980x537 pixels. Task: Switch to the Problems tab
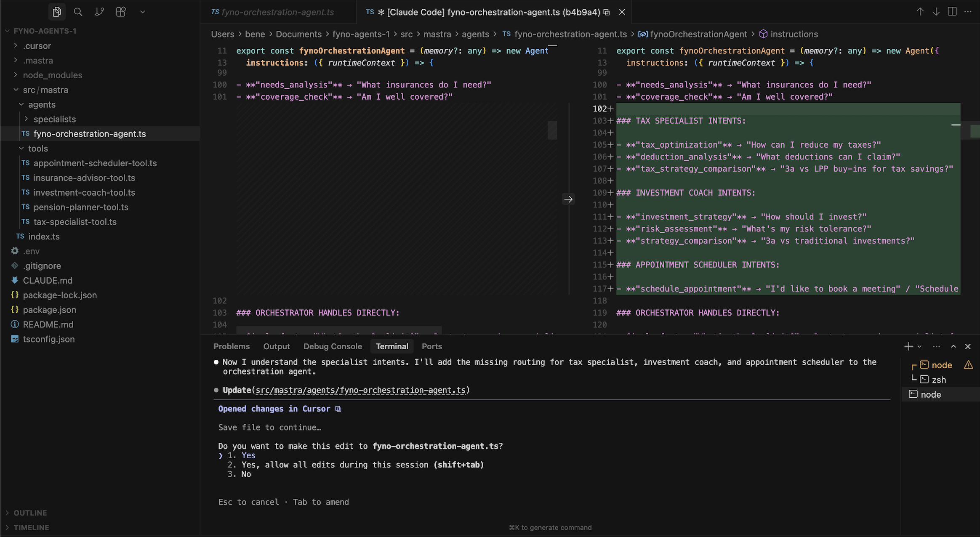tap(232, 346)
